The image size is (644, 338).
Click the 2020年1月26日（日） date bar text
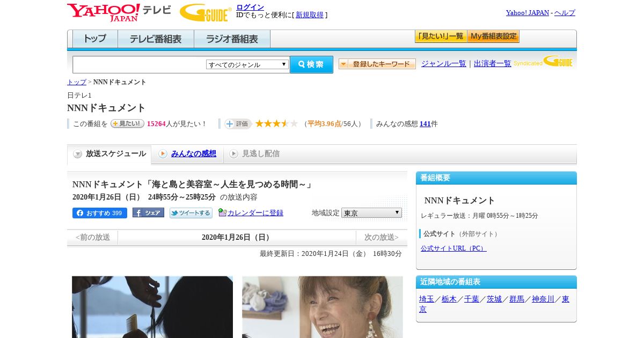tap(237, 237)
